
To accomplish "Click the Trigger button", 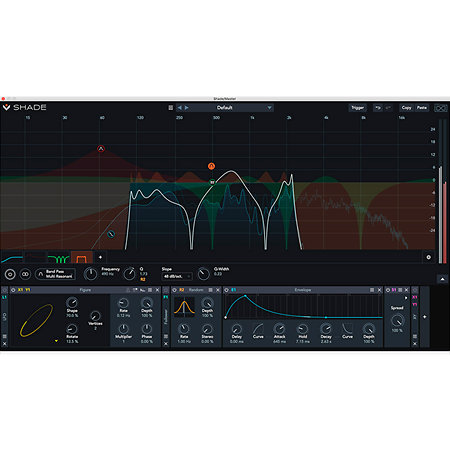I will click(x=357, y=108).
